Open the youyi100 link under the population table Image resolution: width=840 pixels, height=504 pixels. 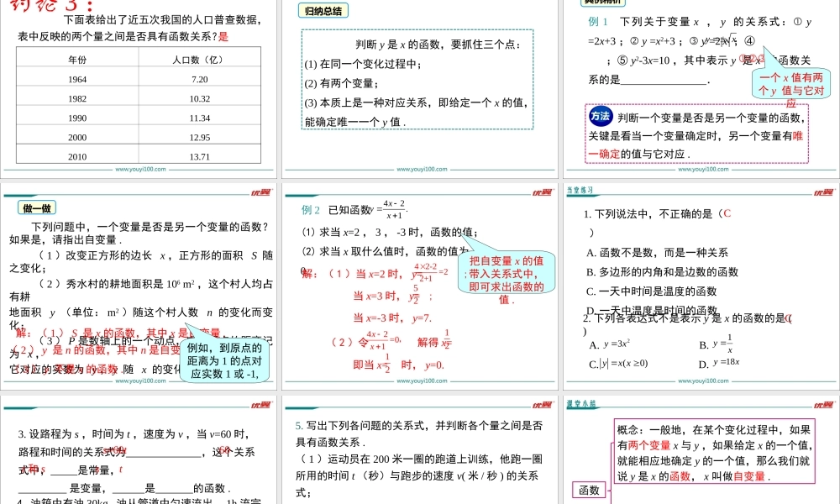pyautogui.click(x=140, y=170)
